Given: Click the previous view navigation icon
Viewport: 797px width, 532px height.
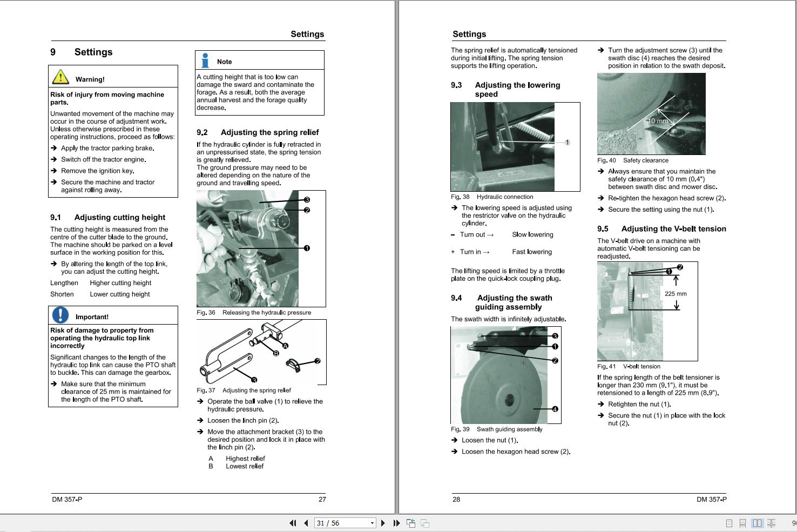Looking at the screenshot, I should pyautogui.click(x=411, y=523).
